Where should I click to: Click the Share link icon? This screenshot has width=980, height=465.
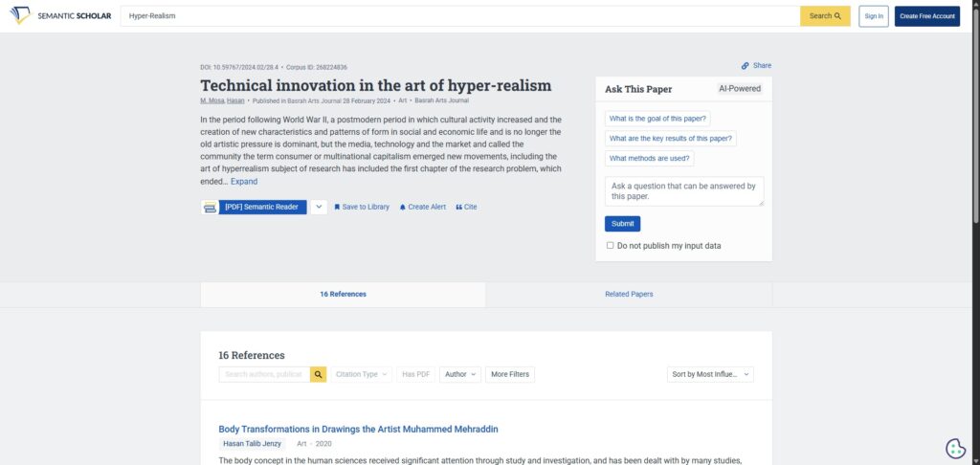745,66
